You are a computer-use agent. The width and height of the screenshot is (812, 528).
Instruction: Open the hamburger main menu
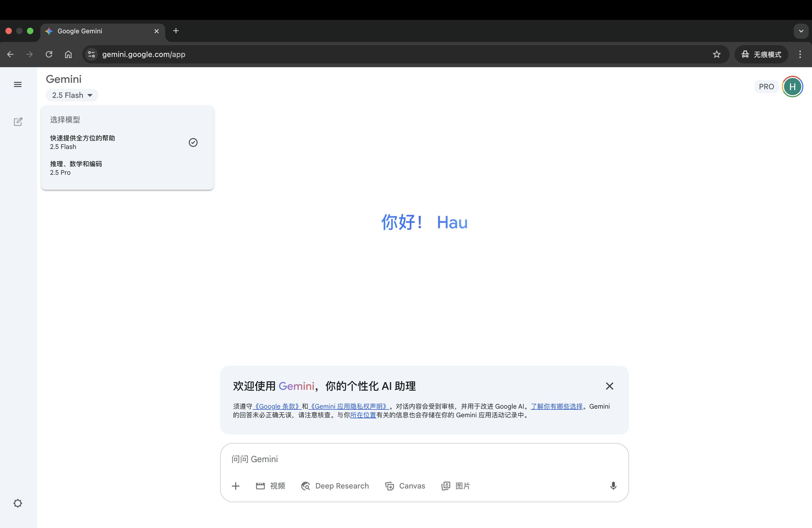[18, 84]
